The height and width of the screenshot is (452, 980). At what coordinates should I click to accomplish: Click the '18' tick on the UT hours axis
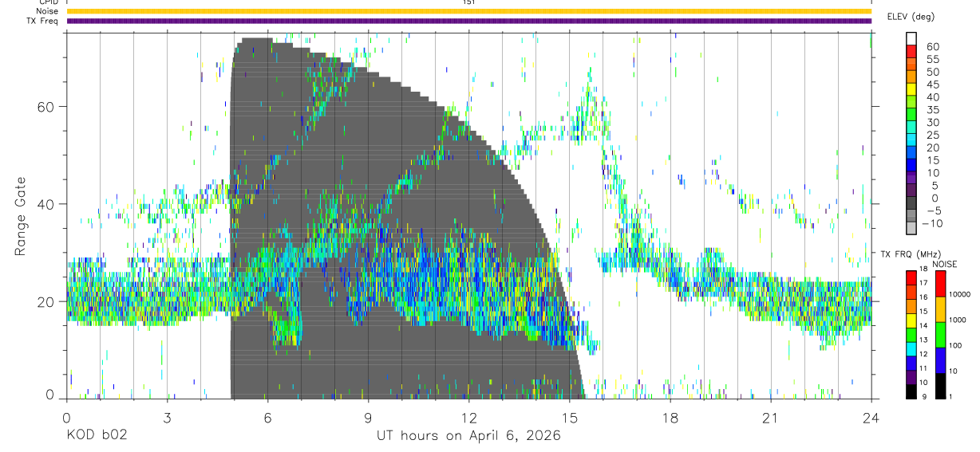(x=670, y=418)
